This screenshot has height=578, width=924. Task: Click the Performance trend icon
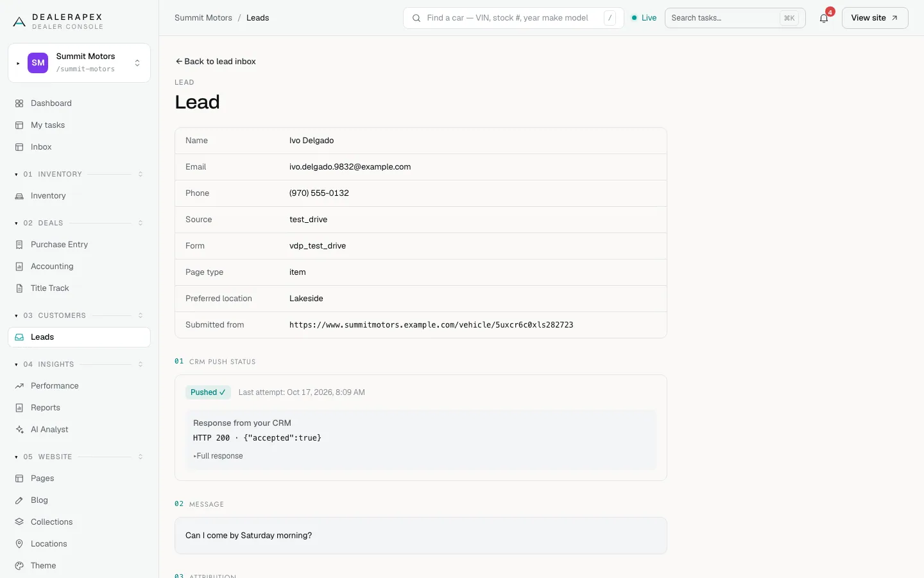point(19,386)
